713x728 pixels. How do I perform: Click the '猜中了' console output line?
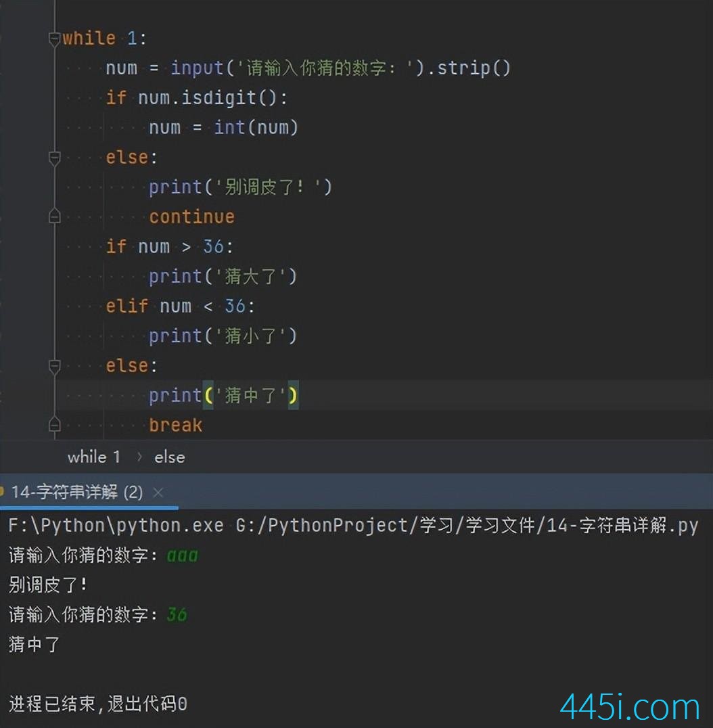point(34,644)
